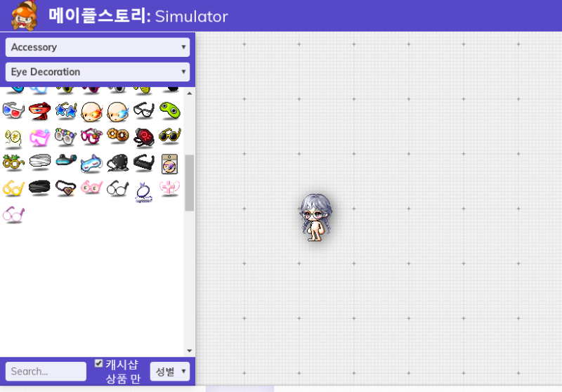Choose the heart eye patch
Image resolution: width=562 pixels, height=392 pixels.
(66, 188)
